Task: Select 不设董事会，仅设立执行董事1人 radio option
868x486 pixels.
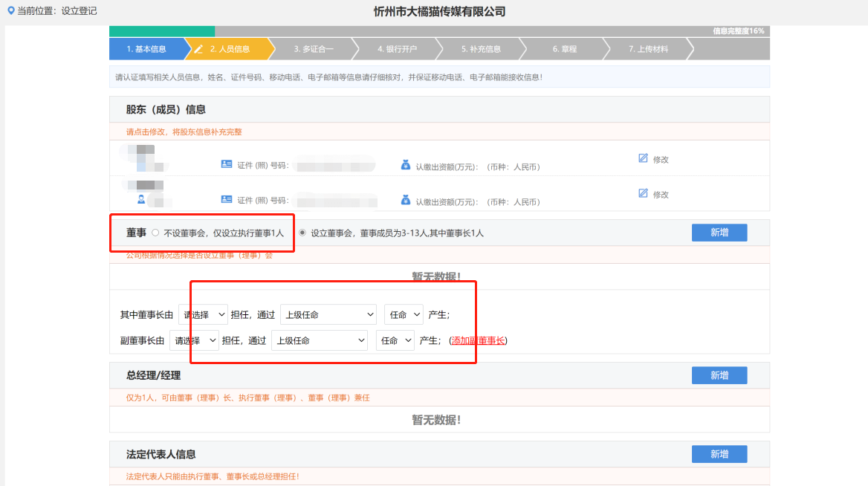Action: point(155,233)
